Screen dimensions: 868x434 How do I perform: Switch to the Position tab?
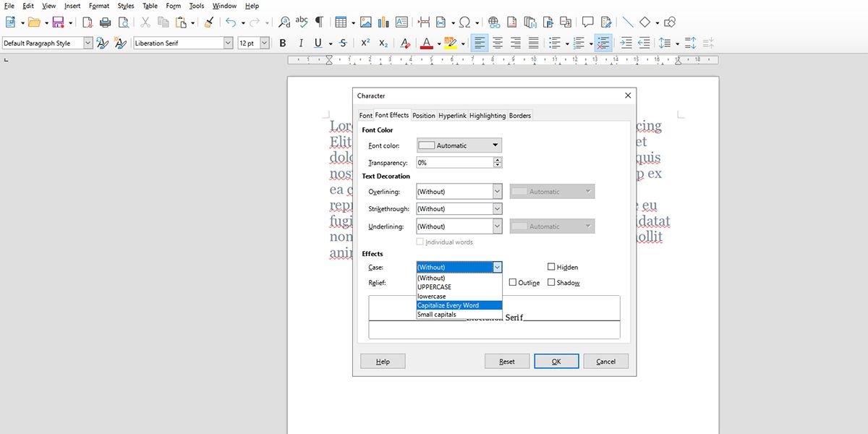[423, 114]
